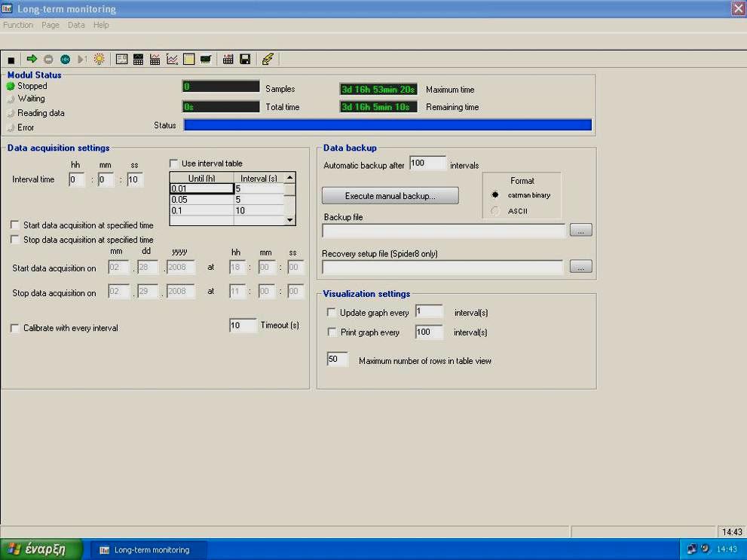Open the scope table view icon
747x560 pixels.
click(138, 59)
